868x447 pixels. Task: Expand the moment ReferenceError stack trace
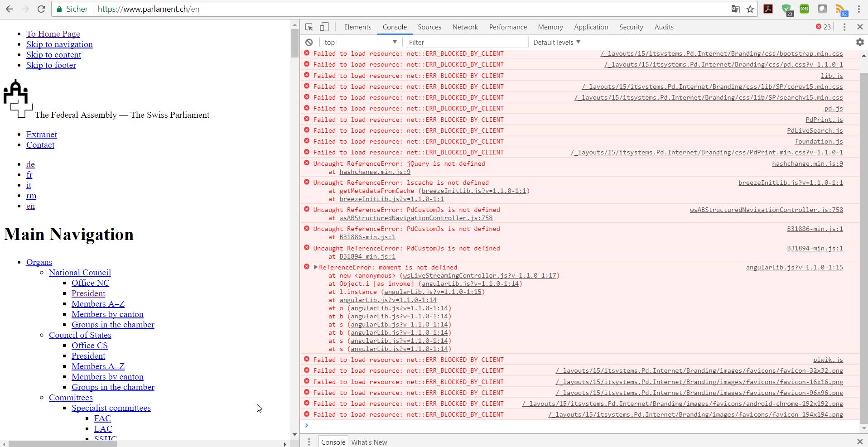[x=315, y=267]
